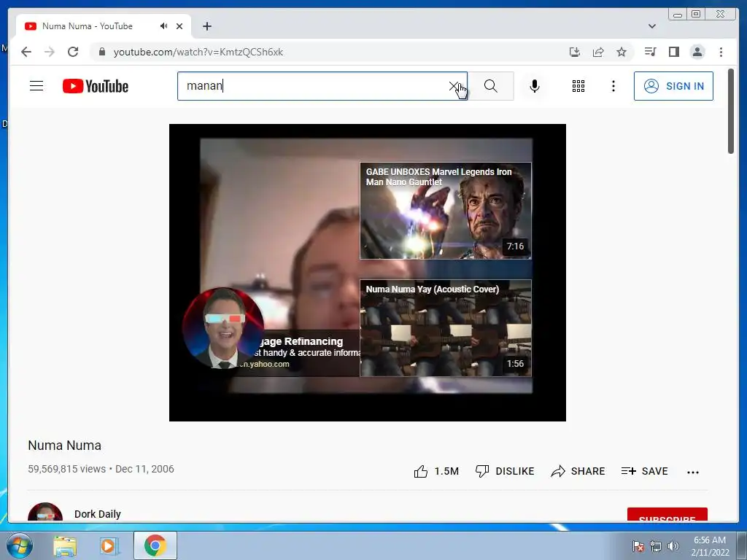Subscribe to Dork Daily channel
This screenshot has height=560, width=747.
pos(667,514)
